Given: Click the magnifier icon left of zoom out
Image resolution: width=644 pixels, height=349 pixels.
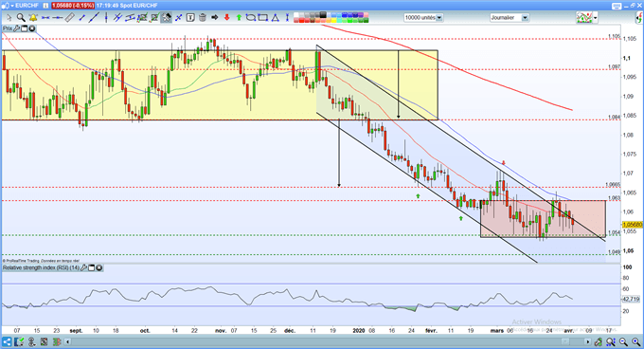Looking at the screenshot, I should (611, 341).
